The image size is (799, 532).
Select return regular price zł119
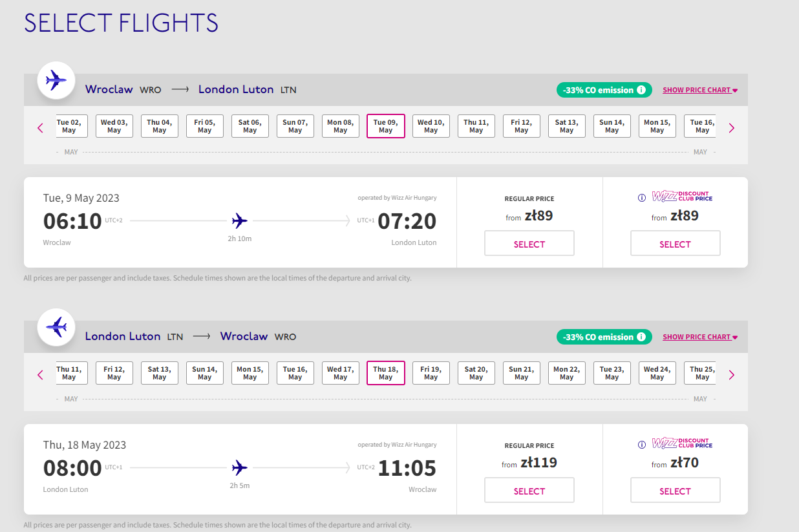coord(529,491)
